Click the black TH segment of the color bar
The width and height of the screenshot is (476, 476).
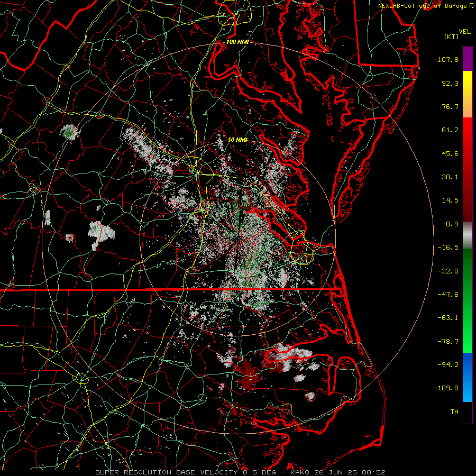point(467,412)
